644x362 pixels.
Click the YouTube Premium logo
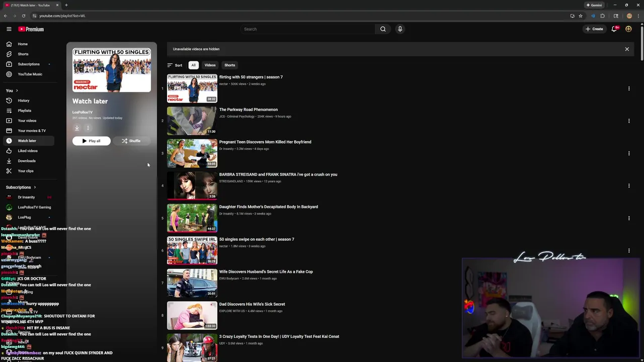pyautogui.click(x=31, y=29)
